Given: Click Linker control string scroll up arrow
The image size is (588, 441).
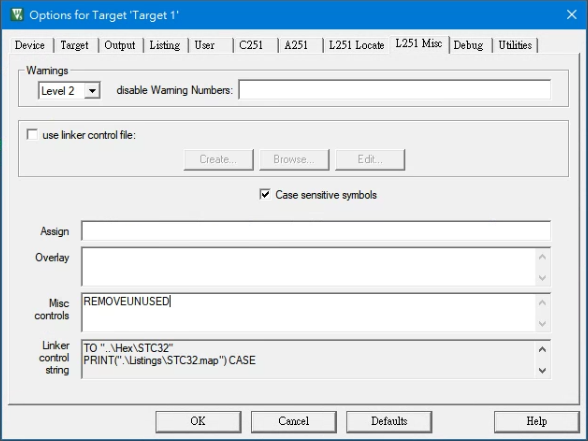Looking at the screenshot, I should 542,350.
